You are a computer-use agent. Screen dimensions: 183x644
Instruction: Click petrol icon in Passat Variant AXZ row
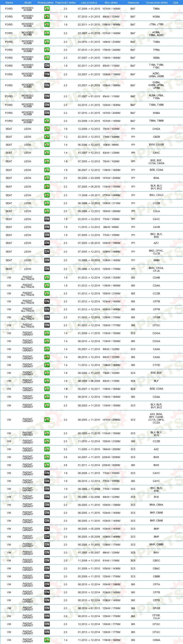pyautogui.click(x=47, y=449)
